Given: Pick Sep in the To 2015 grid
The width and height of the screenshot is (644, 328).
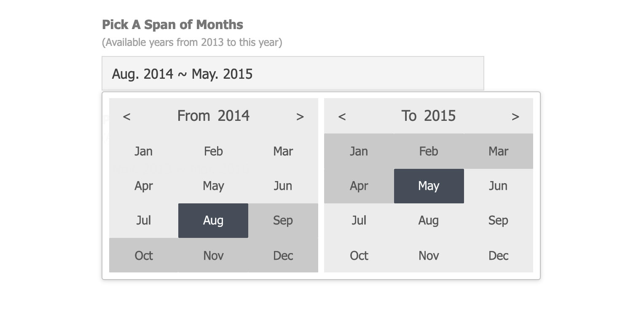Looking at the screenshot, I should click(x=498, y=221).
